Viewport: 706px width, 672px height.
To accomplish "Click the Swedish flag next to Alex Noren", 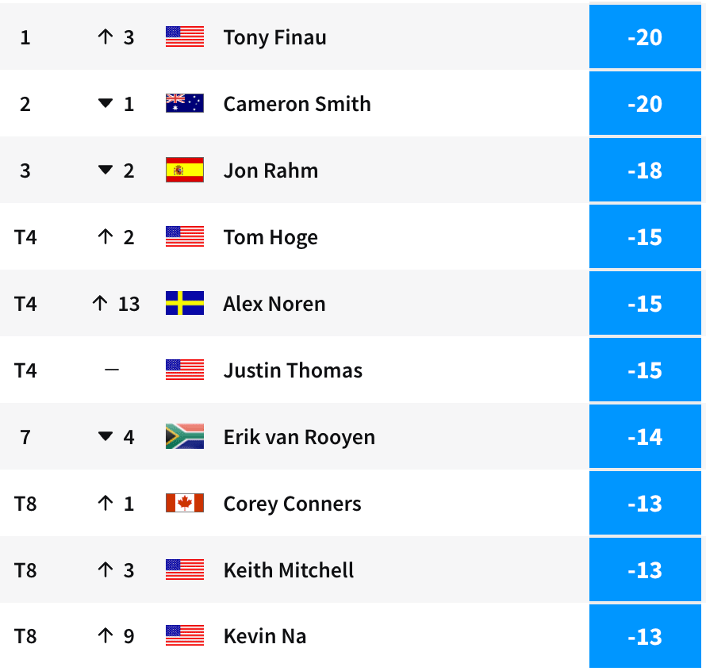I will 185,304.
